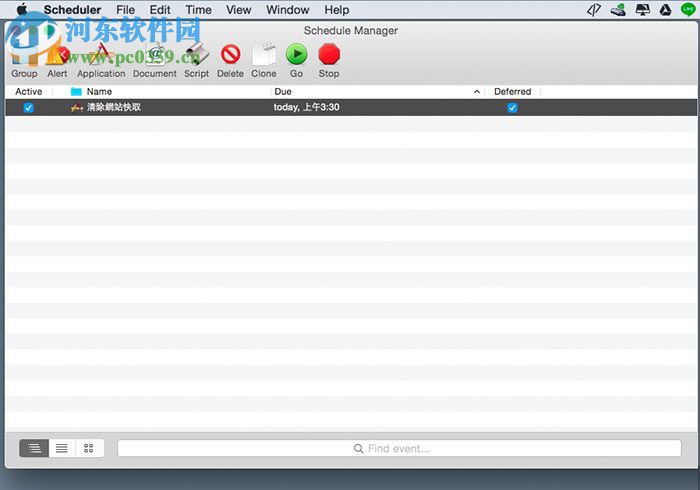This screenshot has height=490, width=700.
Task: Select the 清除網站快取 event name
Action: coord(114,107)
